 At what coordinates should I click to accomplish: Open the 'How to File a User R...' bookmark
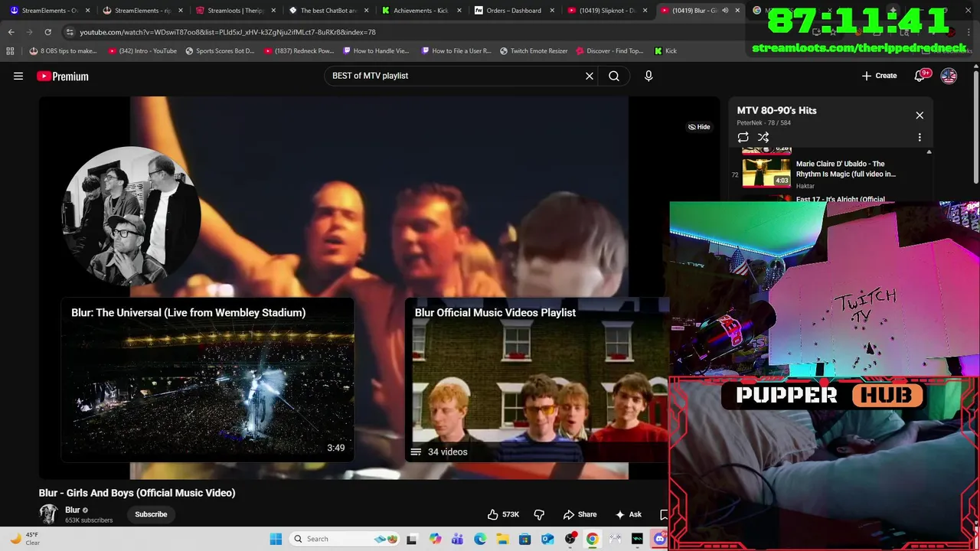[456, 51]
